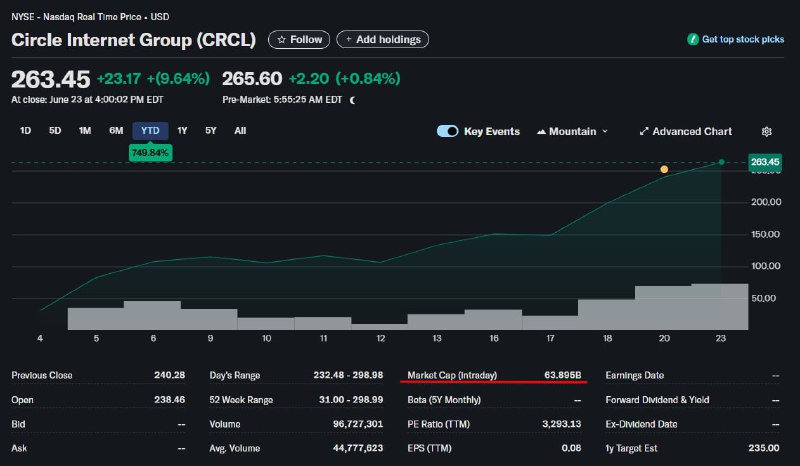Image resolution: width=800 pixels, height=466 pixels.
Task: Click the EPS (TTM) value 0.08
Action: pyautogui.click(x=571, y=448)
